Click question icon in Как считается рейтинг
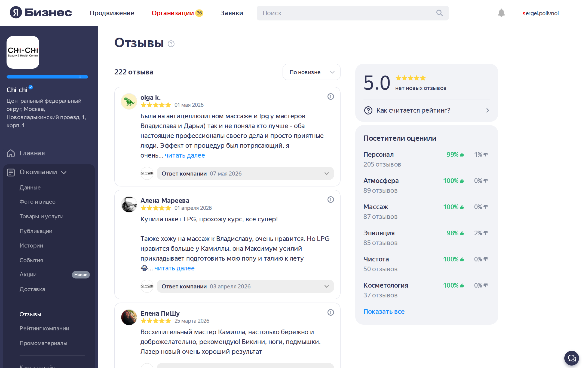The height and width of the screenshot is (368, 588). coord(368,110)
